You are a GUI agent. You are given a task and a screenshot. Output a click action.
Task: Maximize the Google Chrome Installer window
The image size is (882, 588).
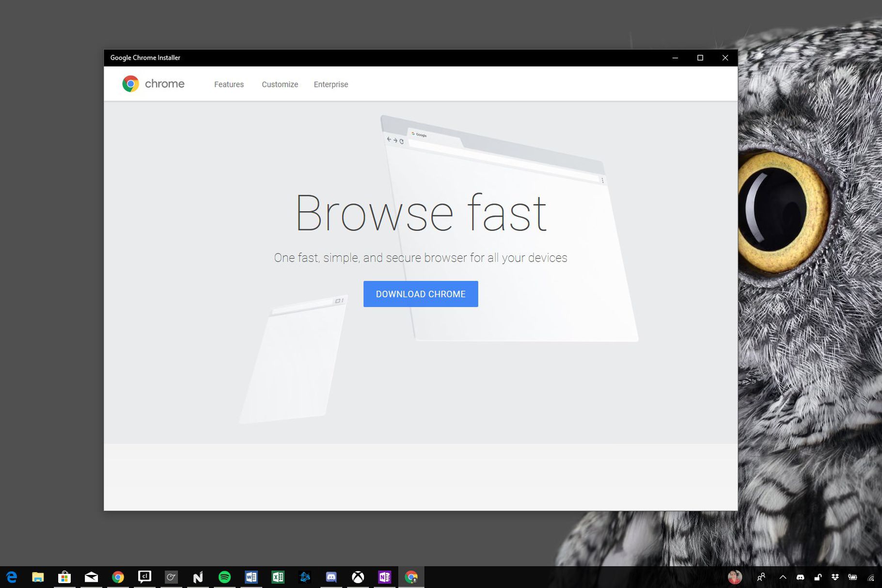coord(700,58)
